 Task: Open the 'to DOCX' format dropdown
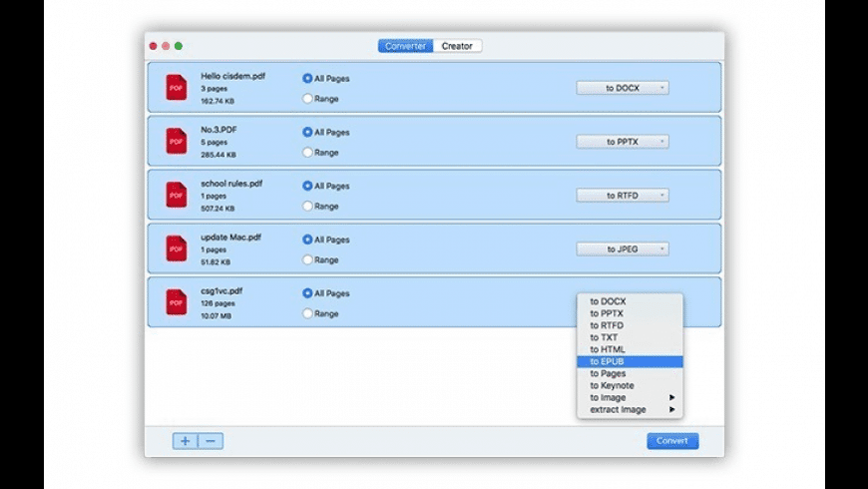click(623, 88)
